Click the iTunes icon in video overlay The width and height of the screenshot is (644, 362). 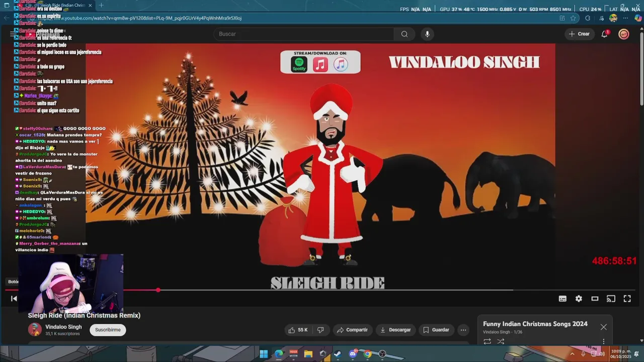coord(341,64)
